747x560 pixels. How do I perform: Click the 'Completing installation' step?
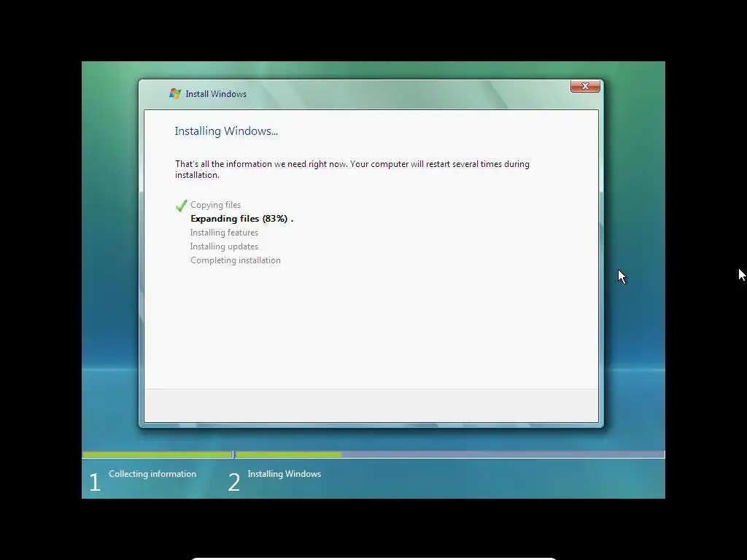point(236,260)
